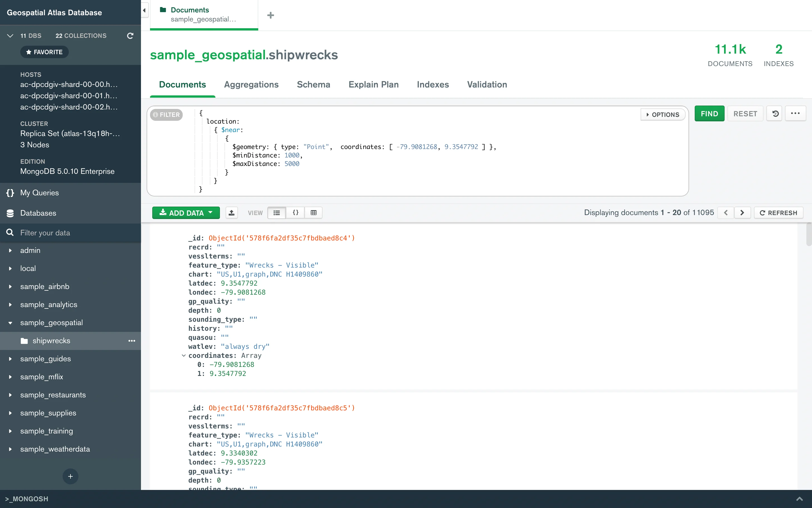Select ObjectId ending in 8c5
Image resolution: width=812 pixels, height=508 pixels.
pyautogui.click(x=281, y=408)
